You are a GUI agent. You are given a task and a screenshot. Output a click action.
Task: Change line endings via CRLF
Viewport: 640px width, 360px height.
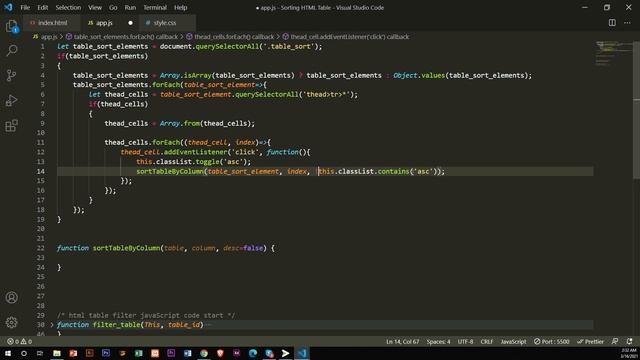[x=487, y=342]
